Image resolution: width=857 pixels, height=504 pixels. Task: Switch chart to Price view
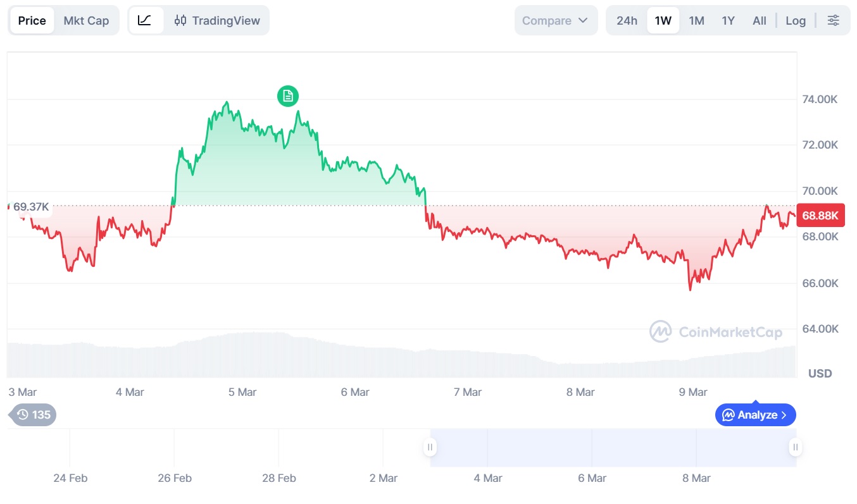32,20
